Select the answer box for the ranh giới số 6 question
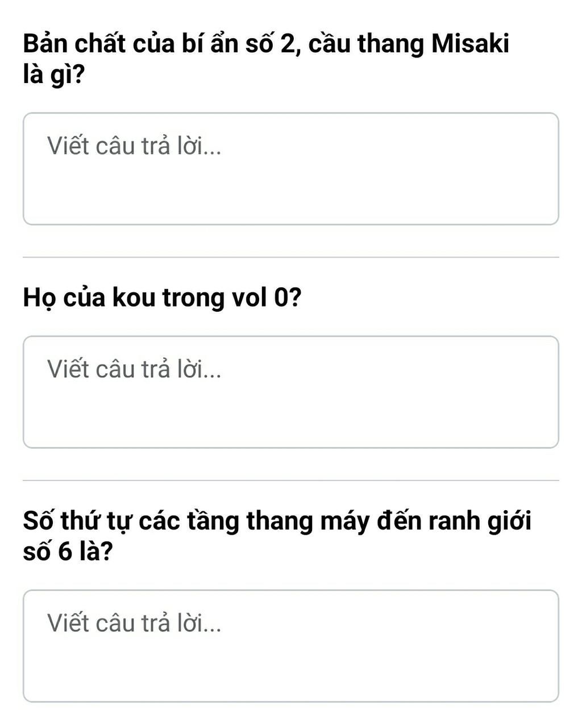 (290, 646)
